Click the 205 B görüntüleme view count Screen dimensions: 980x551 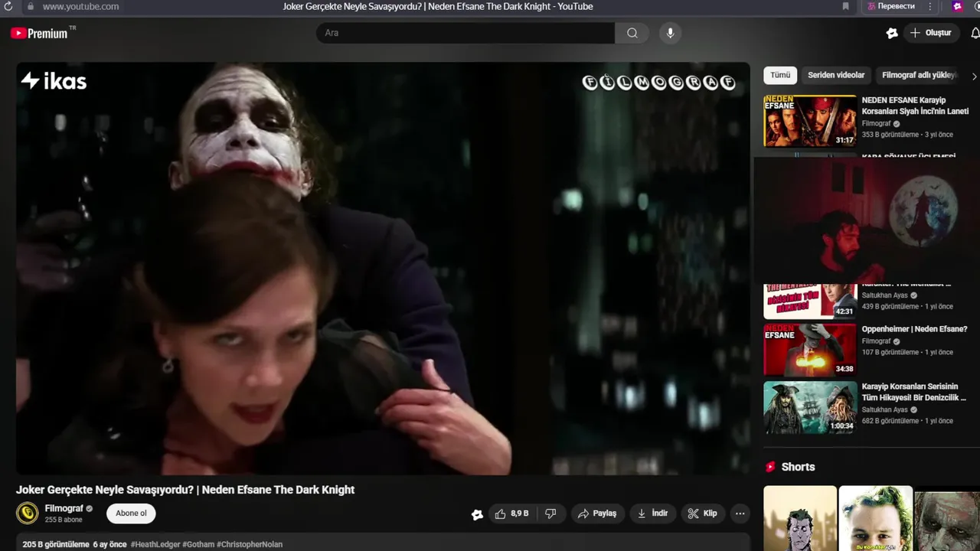click(56, 545)
